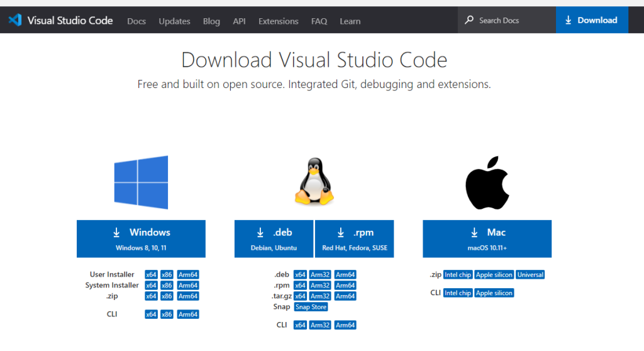Select Windows CLI x64 download

pyautogui.click(x=151, y=315)
